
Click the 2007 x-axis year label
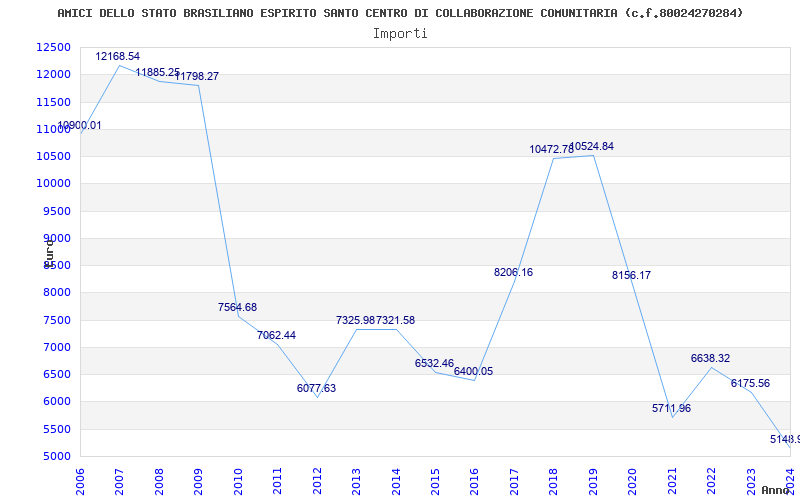tap(119, 482)
